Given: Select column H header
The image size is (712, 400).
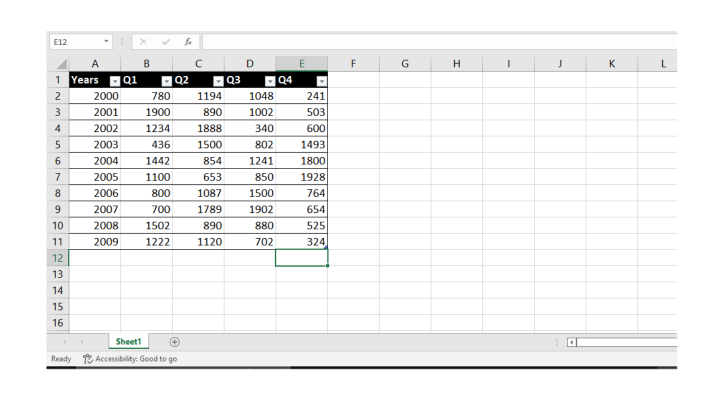Looking at the screenshot, I should 457,64.
